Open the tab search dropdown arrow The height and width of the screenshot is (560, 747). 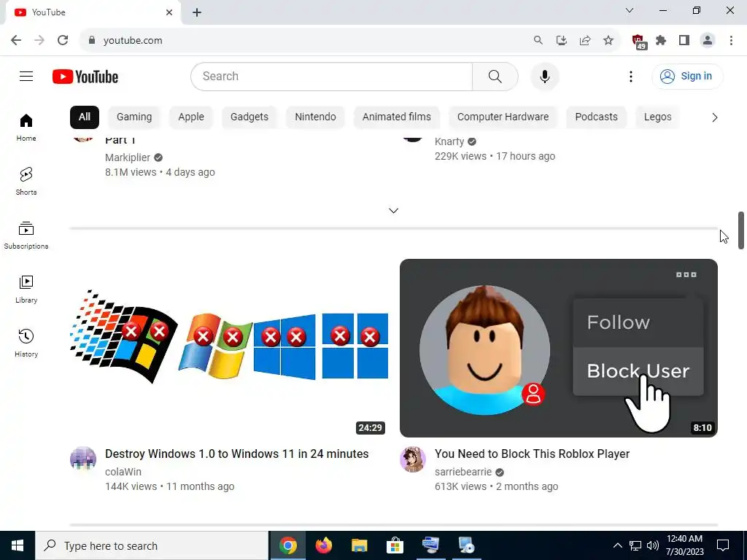[x=630, y=10]
